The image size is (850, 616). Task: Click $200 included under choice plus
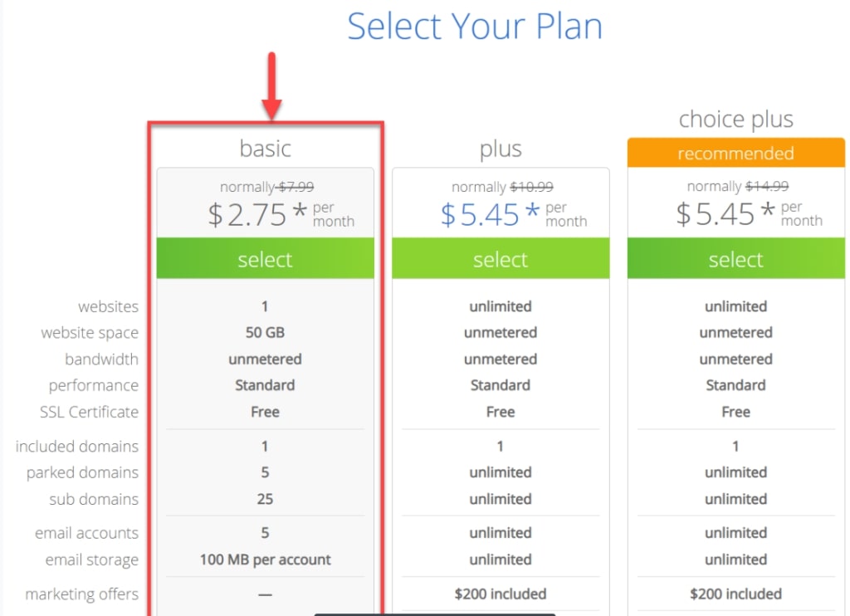[735, 594]
